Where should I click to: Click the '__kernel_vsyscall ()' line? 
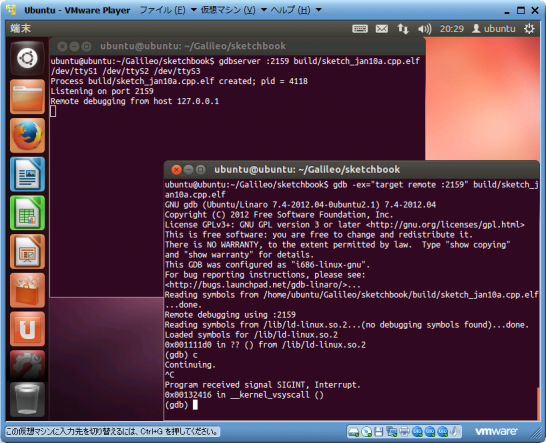click(x=244, y=395)
